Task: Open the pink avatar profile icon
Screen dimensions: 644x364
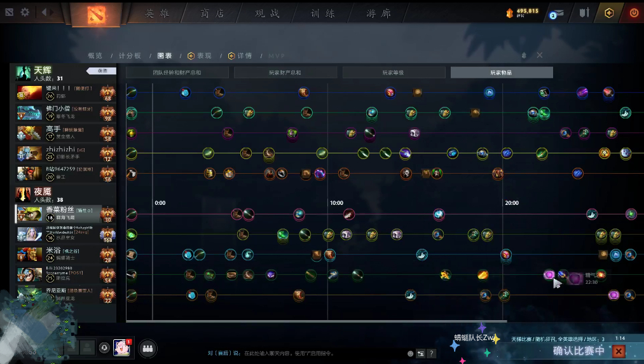Action: tap(122, 348)
